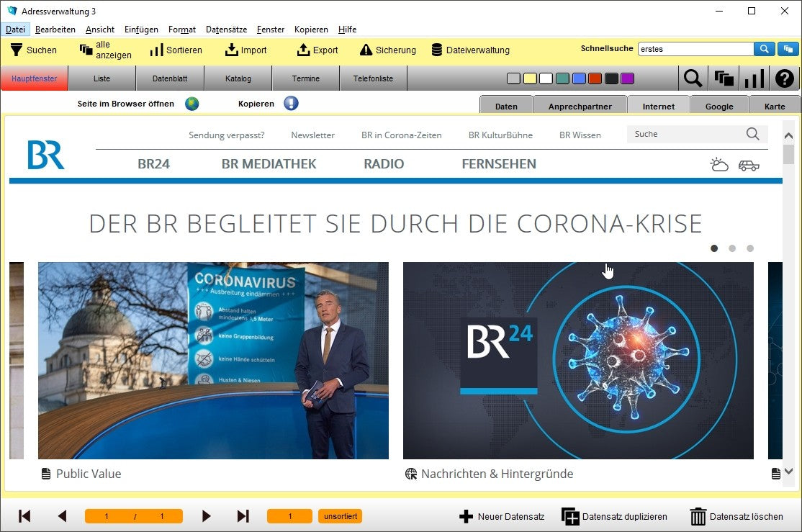Viewport: 802px width, 532px height.
Task: Open the Datensätze menu
Action: click(226, 30)
